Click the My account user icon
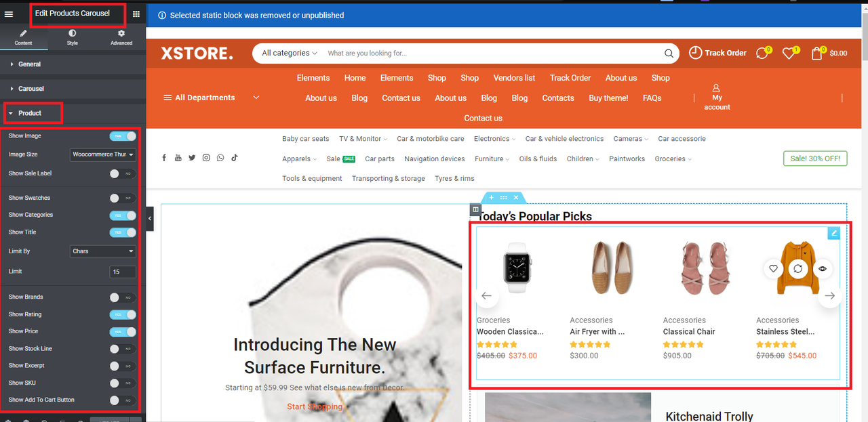Viewport: 868px width, 422px height. pos(717,88)
